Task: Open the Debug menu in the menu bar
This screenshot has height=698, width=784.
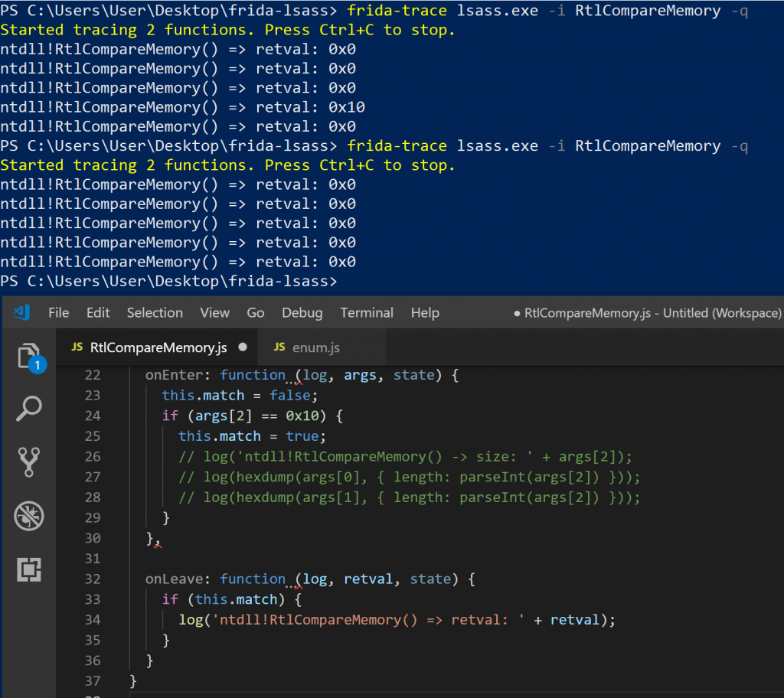Action: coord(302,312)
